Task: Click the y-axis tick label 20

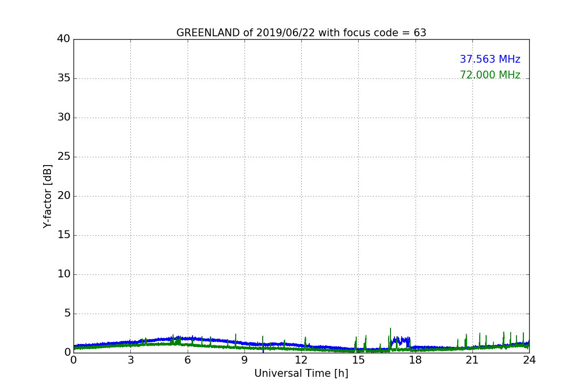Action: 64,196
